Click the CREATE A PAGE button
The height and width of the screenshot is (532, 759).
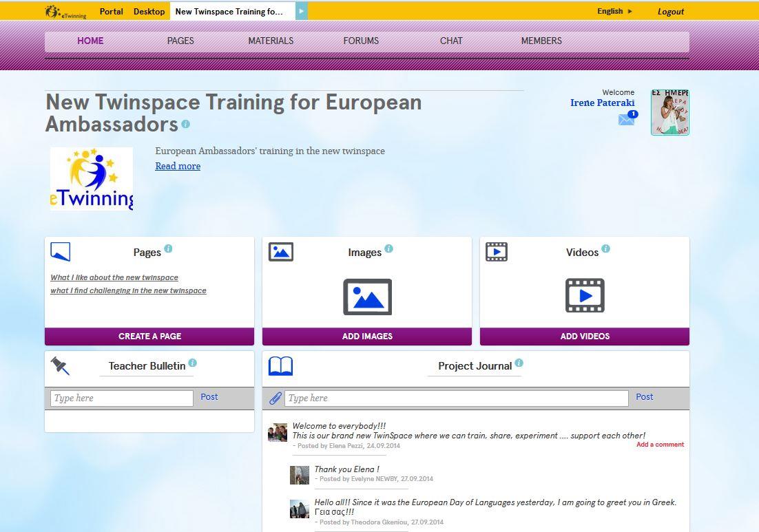tap(149, 336)
